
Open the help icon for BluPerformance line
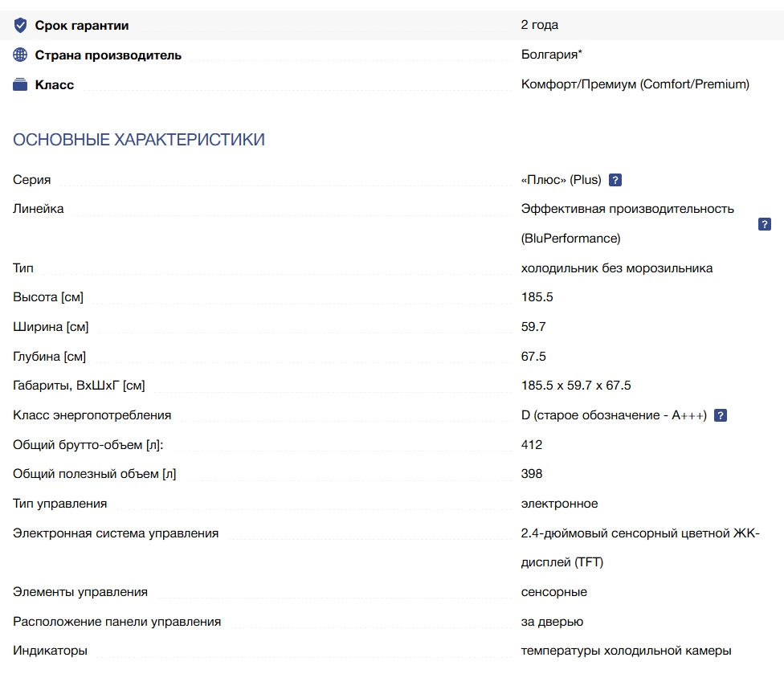(x=765, y=224)
